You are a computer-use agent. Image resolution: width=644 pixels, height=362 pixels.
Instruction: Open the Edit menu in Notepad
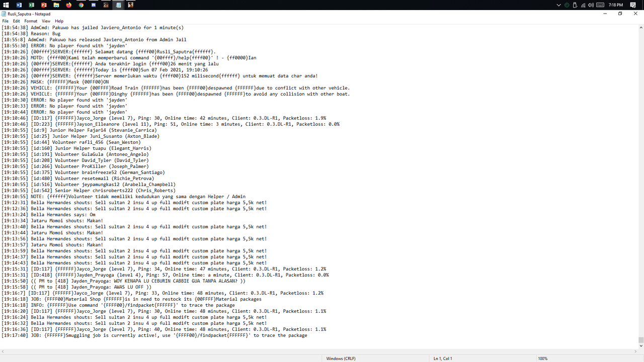click(17, 21)
